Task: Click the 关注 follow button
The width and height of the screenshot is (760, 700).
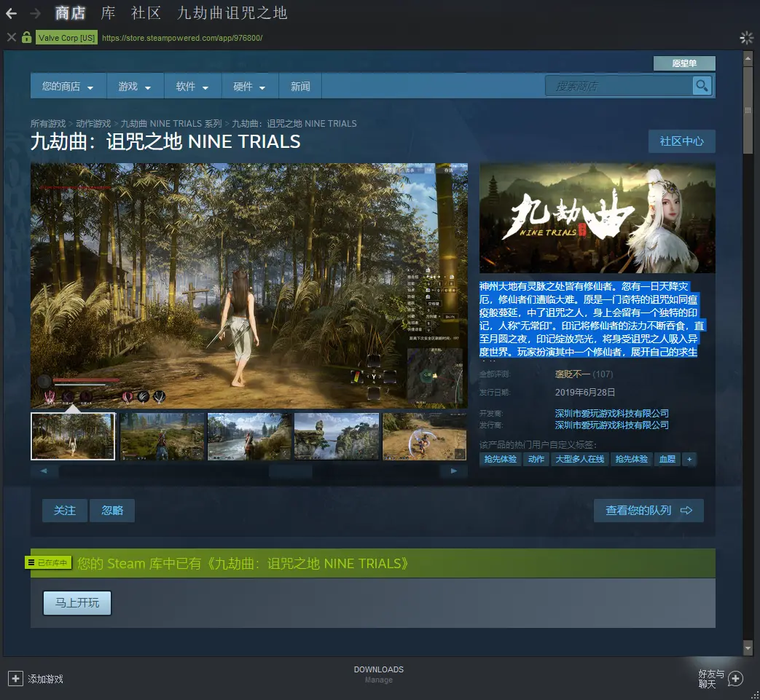Action: point(64,510)
